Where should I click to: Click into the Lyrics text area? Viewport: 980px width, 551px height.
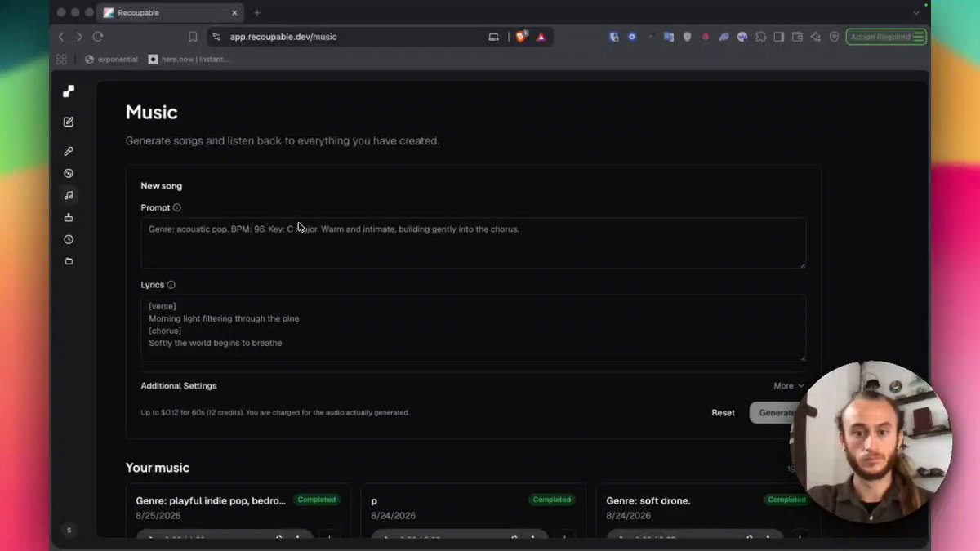coord(473,327)
